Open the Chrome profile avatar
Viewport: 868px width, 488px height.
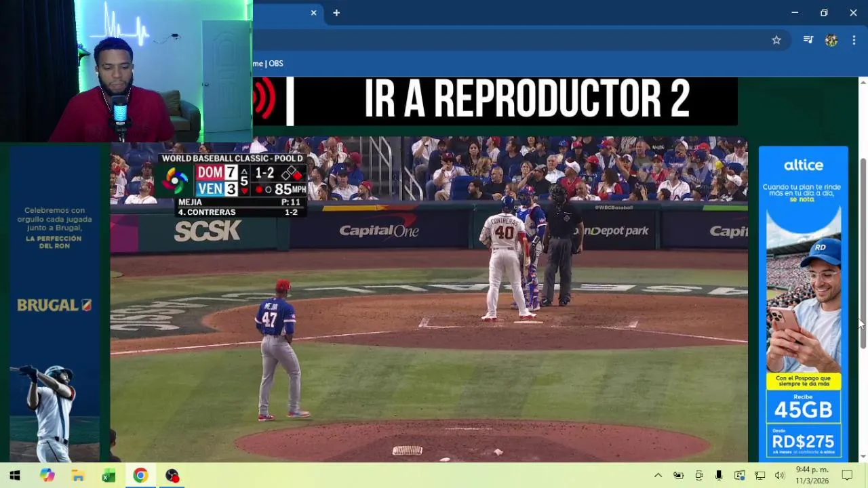point(831,40)
